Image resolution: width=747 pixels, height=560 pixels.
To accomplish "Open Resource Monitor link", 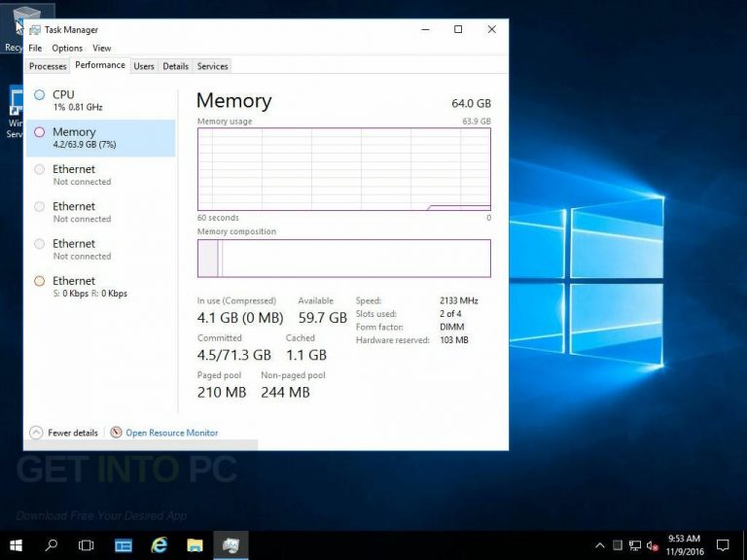I will click(x=172, y=433).
